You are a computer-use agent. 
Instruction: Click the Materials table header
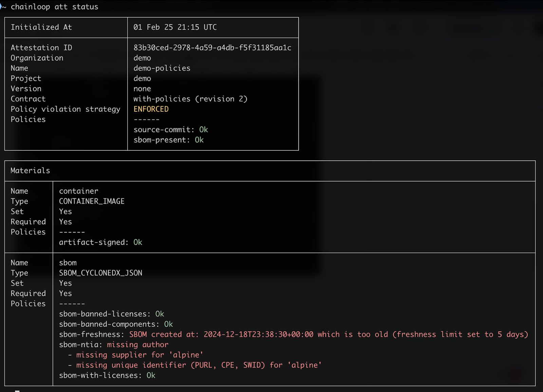[x=30, y=171]
